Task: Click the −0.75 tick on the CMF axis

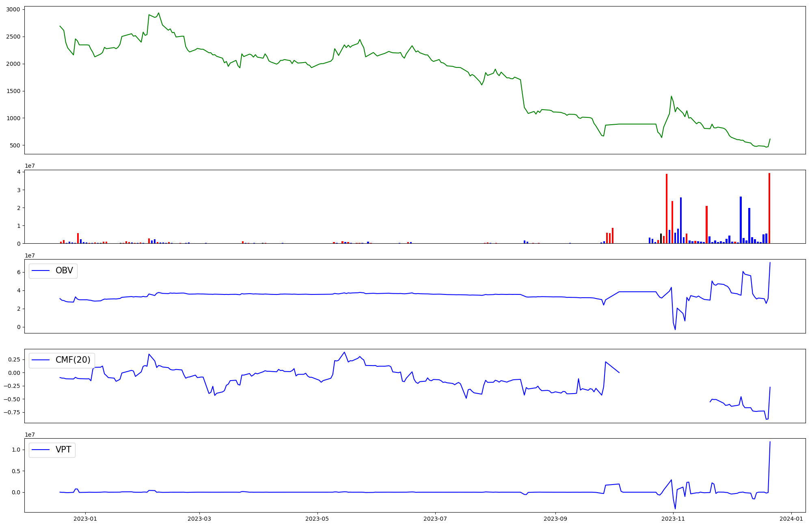Action: tap(11, 412)
